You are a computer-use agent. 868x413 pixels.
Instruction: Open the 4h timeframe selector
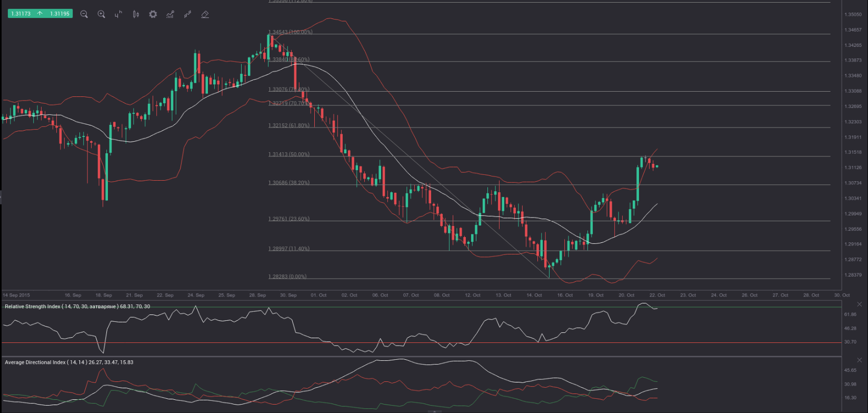point(118,14)
